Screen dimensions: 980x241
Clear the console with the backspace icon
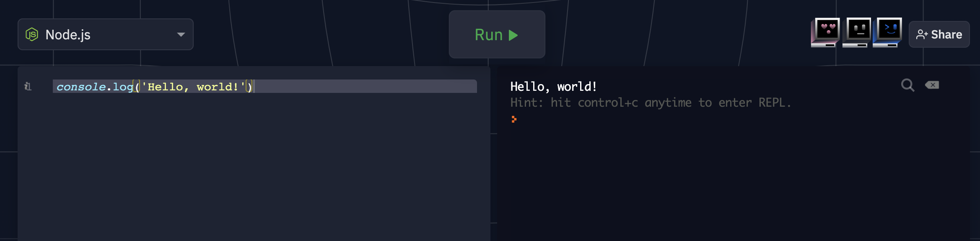[x=932, y=85]
